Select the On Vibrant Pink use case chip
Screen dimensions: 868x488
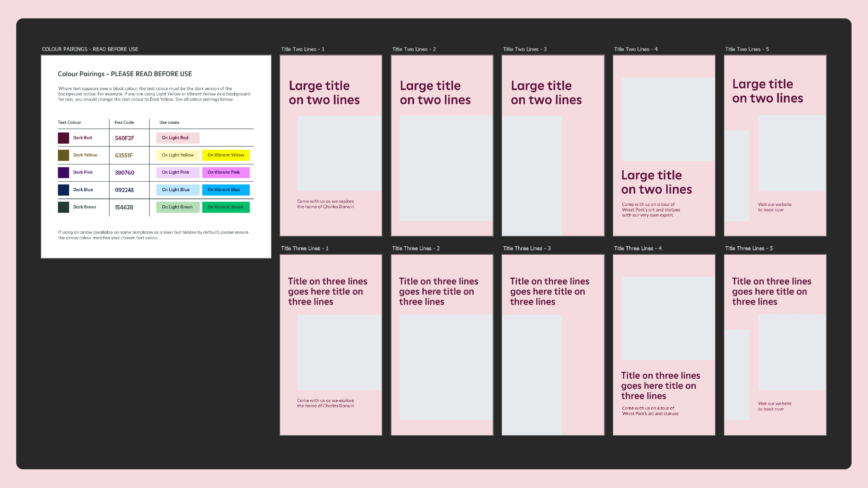pos(226,172)
